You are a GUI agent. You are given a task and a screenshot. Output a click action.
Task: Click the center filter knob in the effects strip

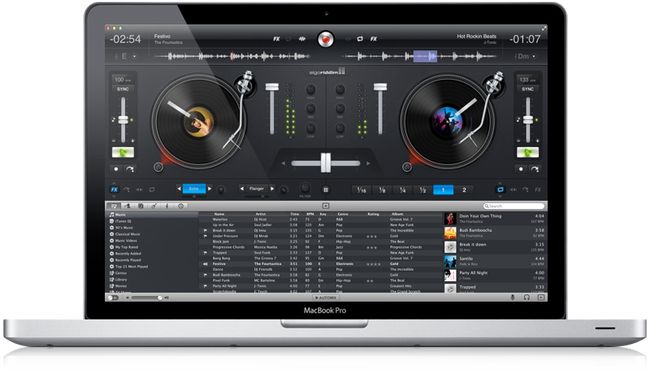point(305,189)
